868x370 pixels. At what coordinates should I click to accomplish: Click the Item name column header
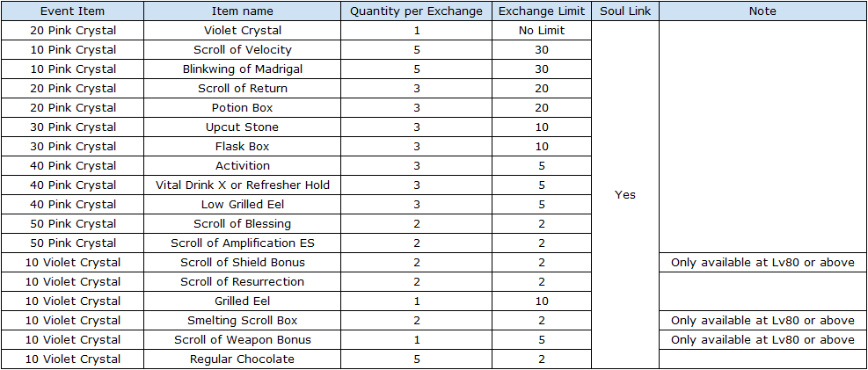243,11
